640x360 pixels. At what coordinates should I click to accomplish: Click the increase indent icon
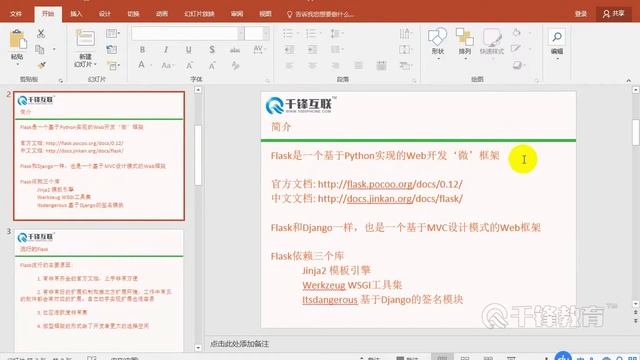(x=312, y=49)
